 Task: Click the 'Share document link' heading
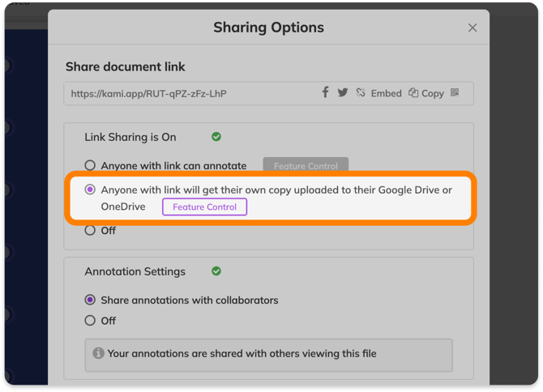[x=126, y=66]
